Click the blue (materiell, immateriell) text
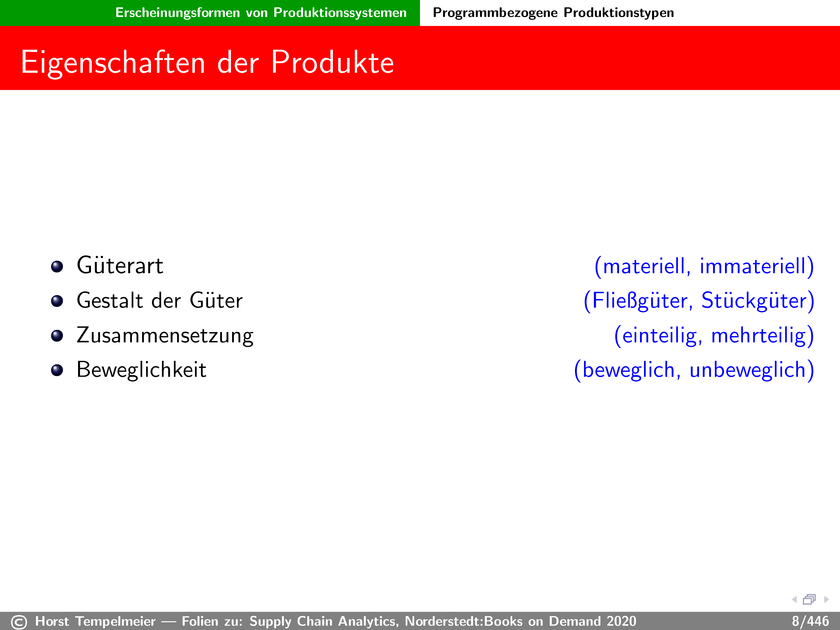This screenshot has height=630, width=840. tap(704, 266)
